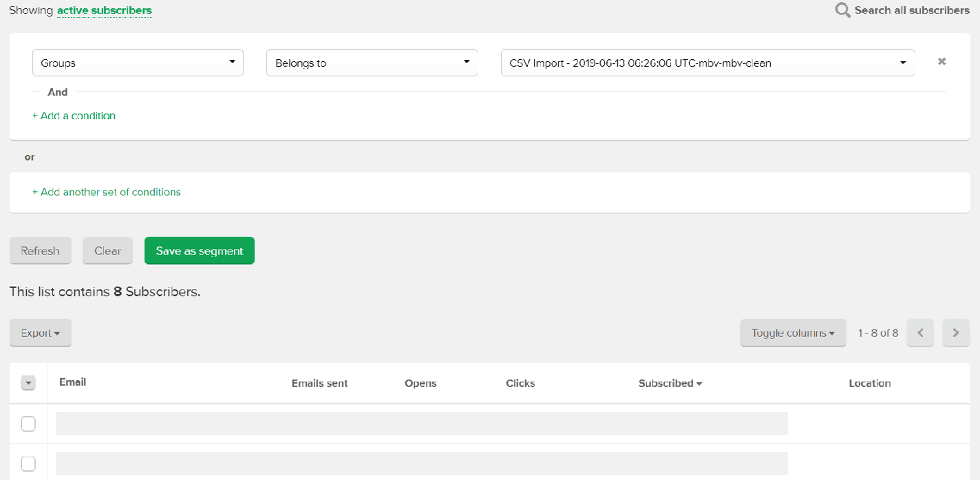Open the Export menu
Image resolution: width=980 pixels, height=480 pixels.
click(41, 333)
